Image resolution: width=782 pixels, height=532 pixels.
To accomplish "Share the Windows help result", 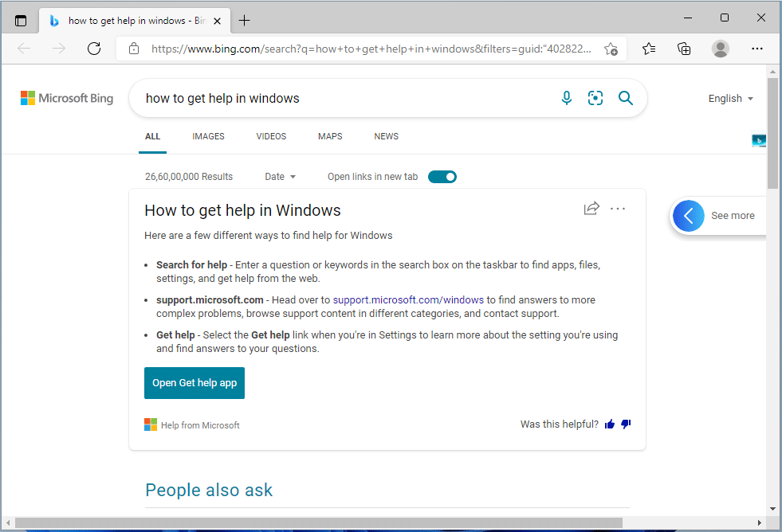I will 591,208.
